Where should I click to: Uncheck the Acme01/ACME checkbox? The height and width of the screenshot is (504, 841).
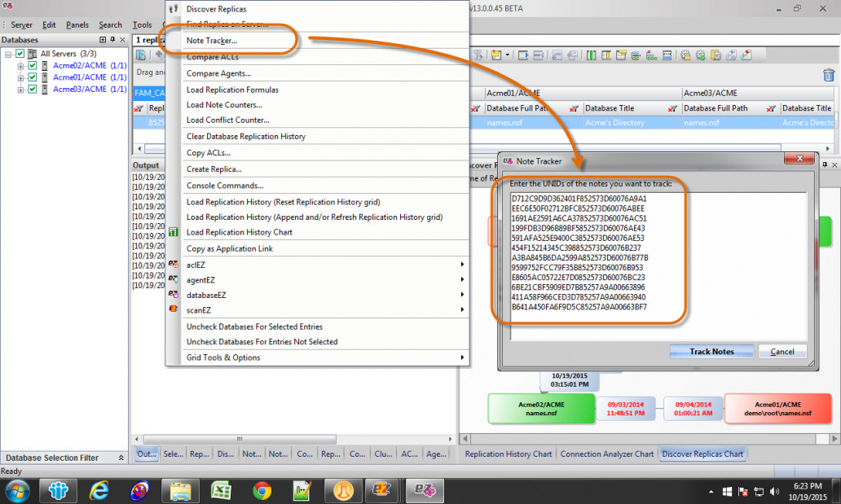coord(32,77)
